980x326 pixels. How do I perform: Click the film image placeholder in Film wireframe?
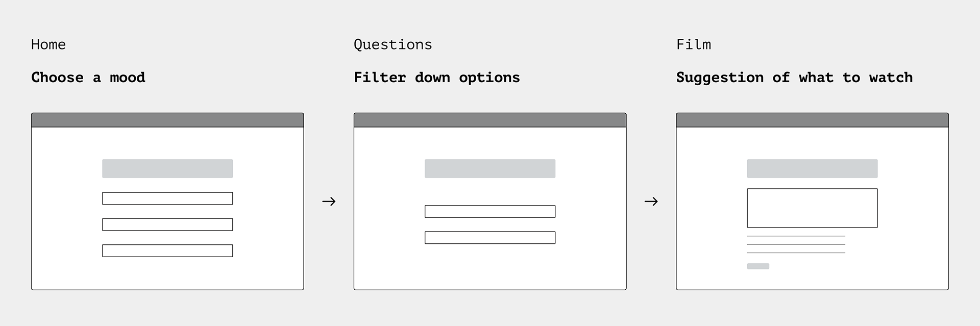(813, 208)
